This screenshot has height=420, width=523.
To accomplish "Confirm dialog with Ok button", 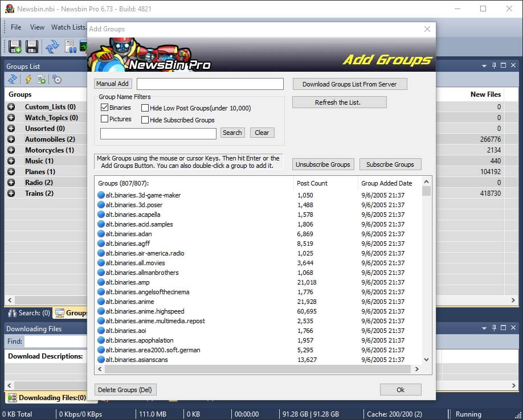I will click(401, 390).
